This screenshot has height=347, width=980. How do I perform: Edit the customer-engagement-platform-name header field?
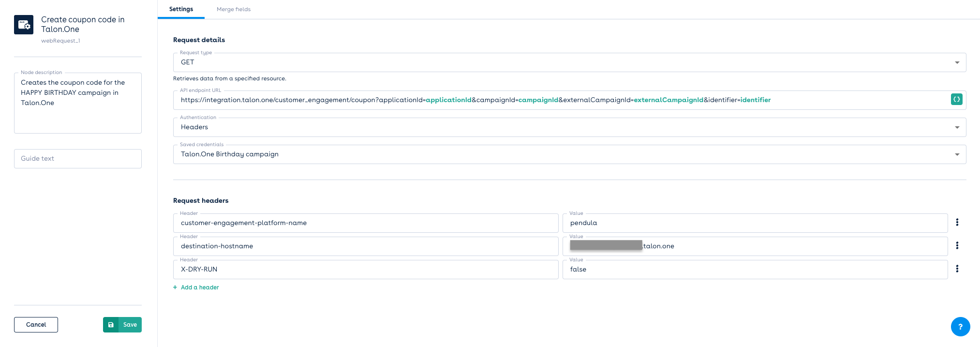pos(366,223)
